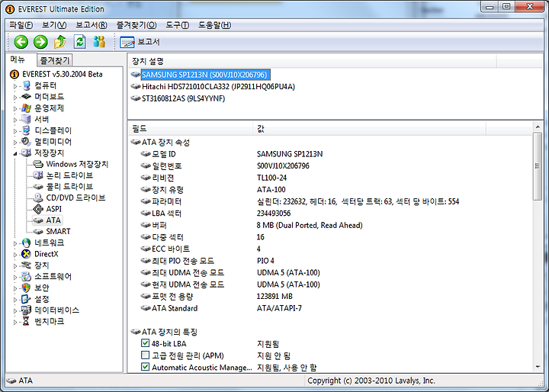Open the 파일(F) menu
The image size is (549, 392).
(21, 25)
